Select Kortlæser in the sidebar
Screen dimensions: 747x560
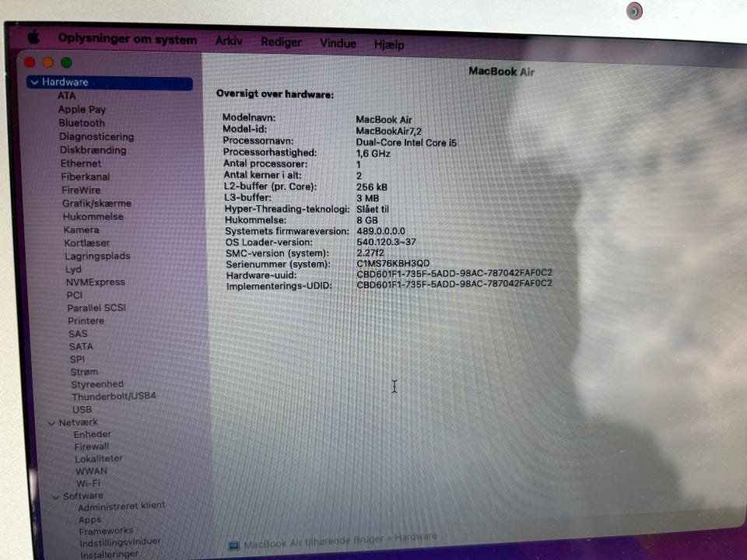click(86, 243)
